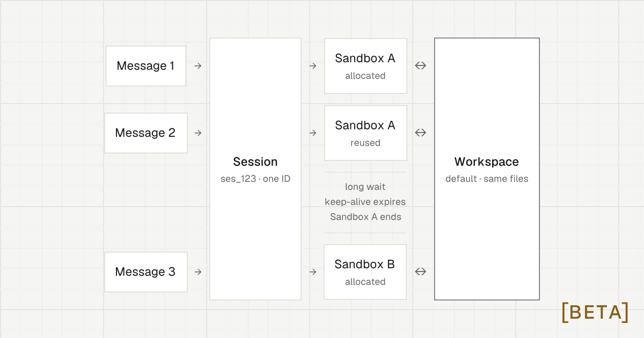Select the Message 2 box
The image size is (644, 338).
coord(146,133)
